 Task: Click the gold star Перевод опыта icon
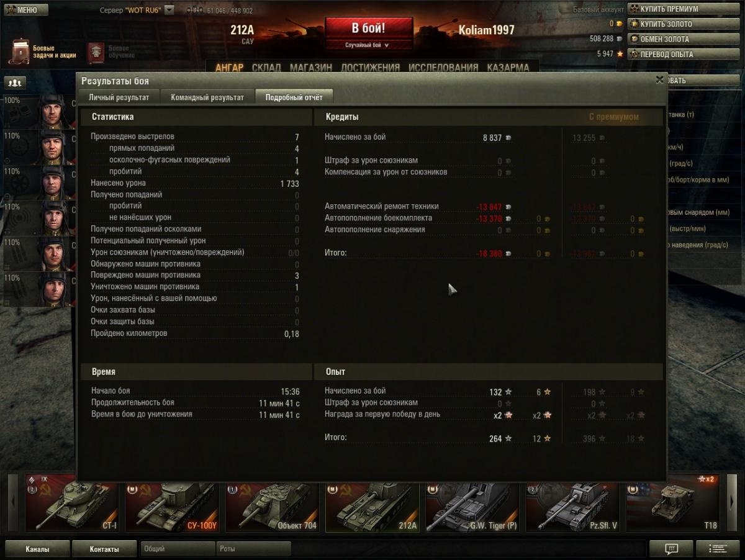click(x=634, y=54)
